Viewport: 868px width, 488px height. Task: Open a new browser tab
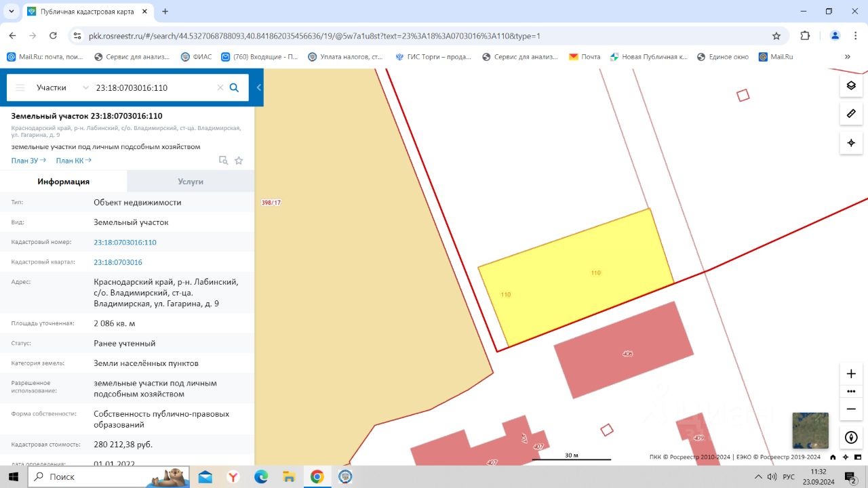click(x=165, y=12)
